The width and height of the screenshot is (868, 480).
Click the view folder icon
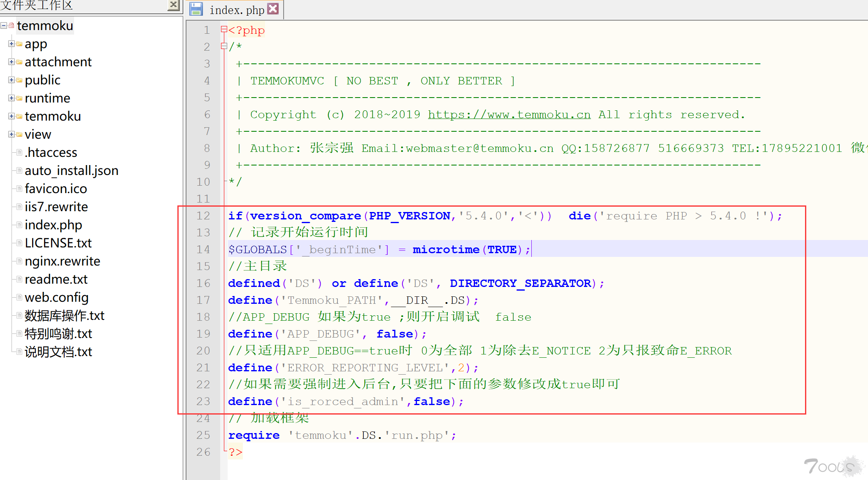pos(19,134)
